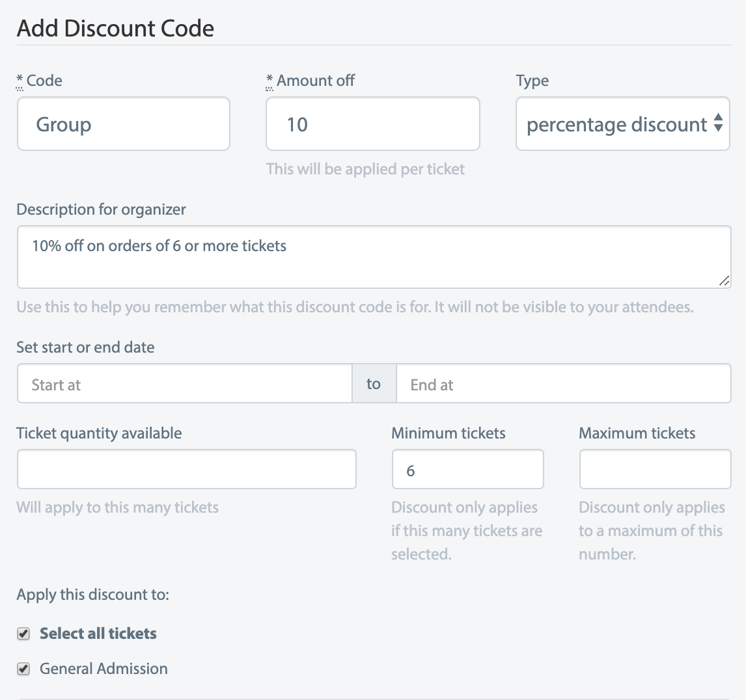The height and width of the screenshot is (700, 746).
Task: Focus the Amount off field showing 10
Action: coord(372,124)
